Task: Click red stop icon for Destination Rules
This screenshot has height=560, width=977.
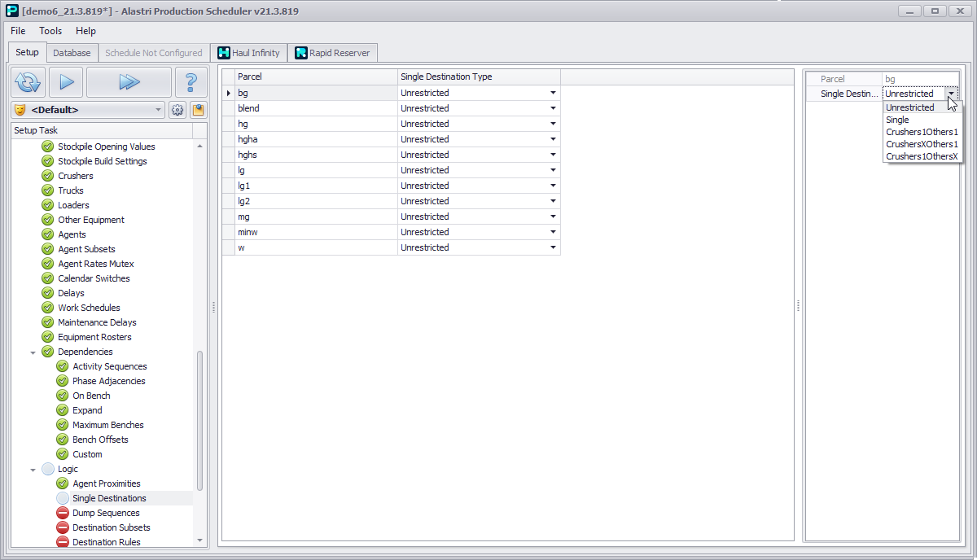Action: pyautogui.click(x=63, y=542)
